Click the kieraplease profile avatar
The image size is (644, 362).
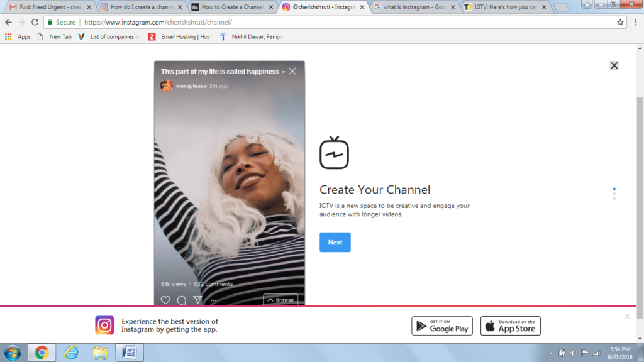click(x=166, y=85)
